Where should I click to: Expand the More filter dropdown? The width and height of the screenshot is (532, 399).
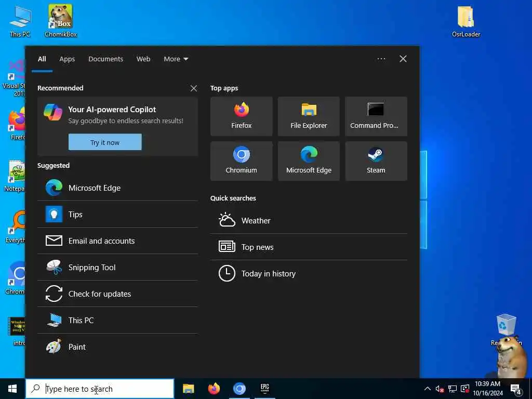click(176, 59)
